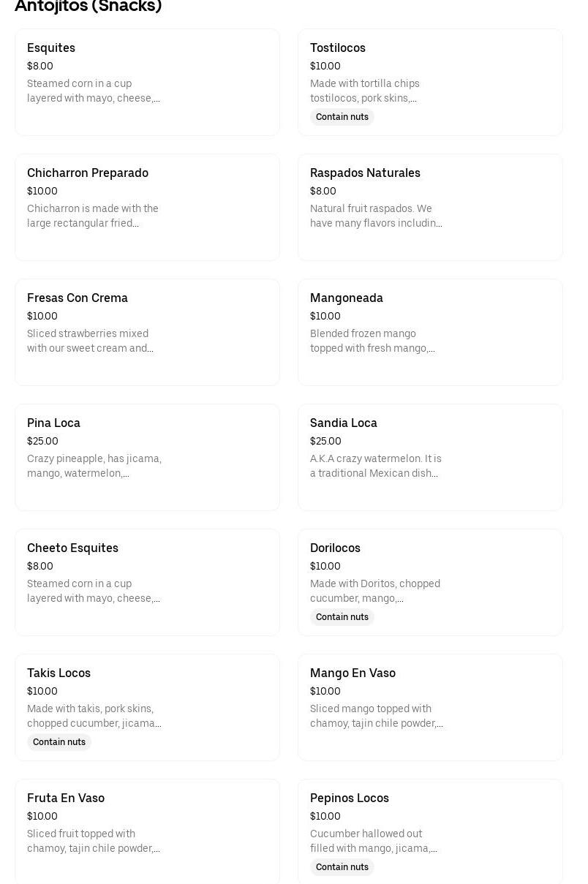Viewport: 588px width, 884px height.
Task: Click Tostilocos' Contain nuts tag
Action: [x=342, y=117]
